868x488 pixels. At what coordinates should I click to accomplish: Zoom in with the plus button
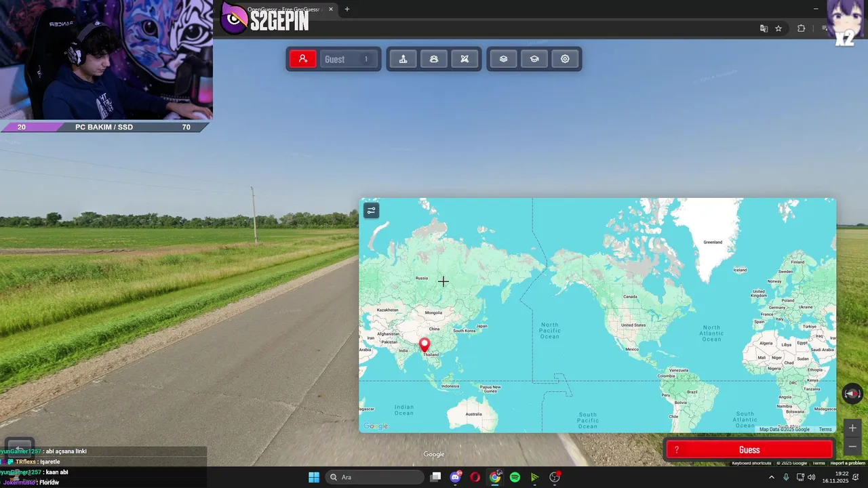click(x=852, y=428)
